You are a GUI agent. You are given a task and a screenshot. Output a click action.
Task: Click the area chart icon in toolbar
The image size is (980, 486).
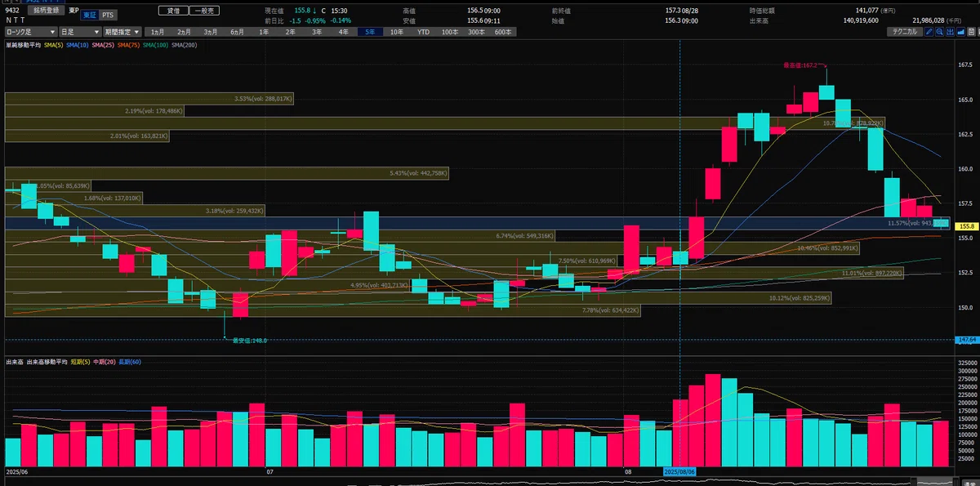[x=961, y=32]
